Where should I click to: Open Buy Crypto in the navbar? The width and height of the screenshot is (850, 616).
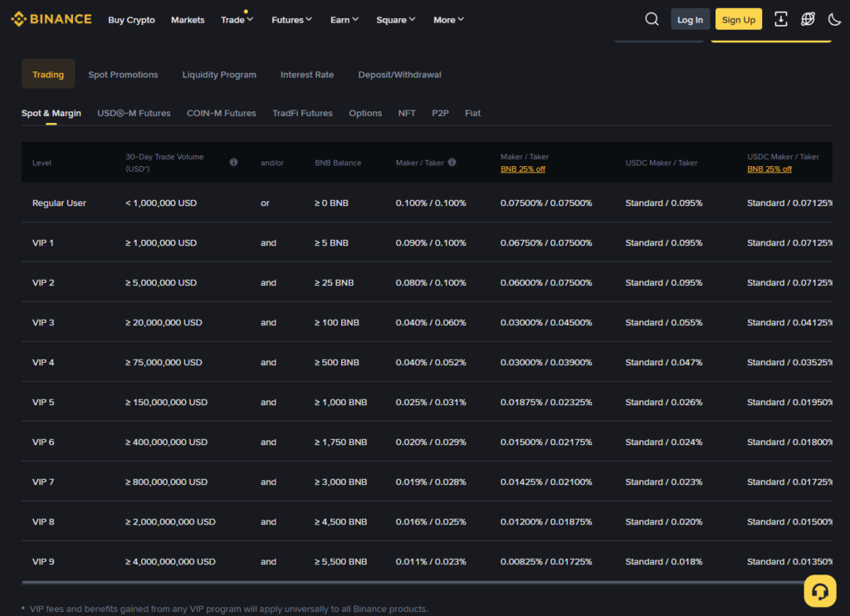click(x=131, y=20)
